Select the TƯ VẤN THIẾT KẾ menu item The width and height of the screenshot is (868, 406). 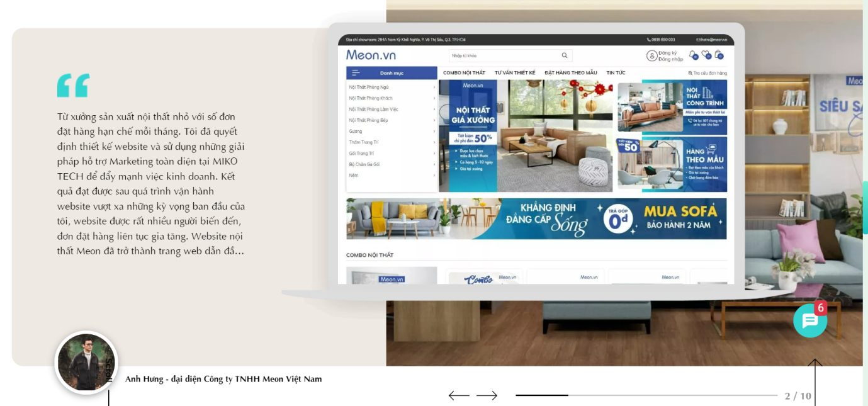pyautogui.click(x=515, y=73)
